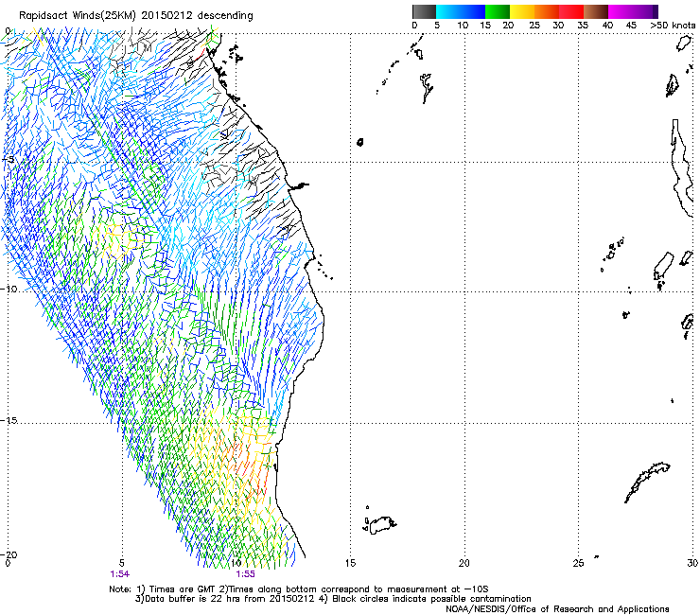
Task: Click the 1:54 swath time marker
Action: pyautogui.click(x=119, y=574)
